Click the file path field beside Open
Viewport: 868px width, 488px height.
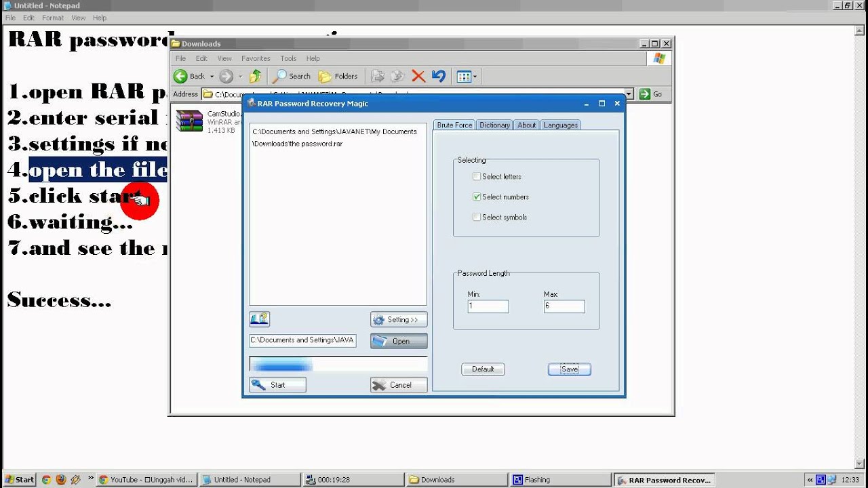[x=302, y=340]
